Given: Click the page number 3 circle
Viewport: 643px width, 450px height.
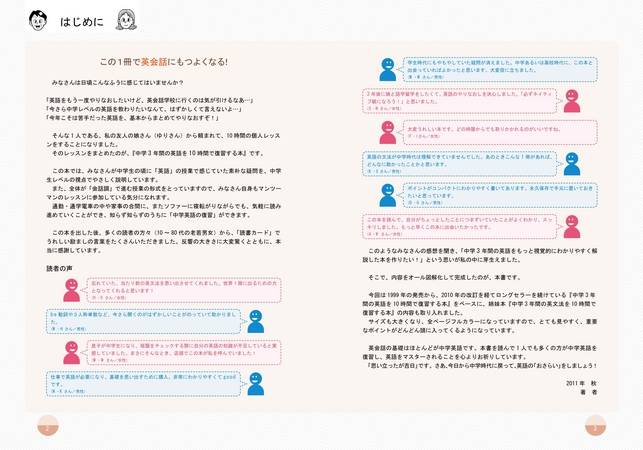Looking at the screenshot, I should click(595, 429).
